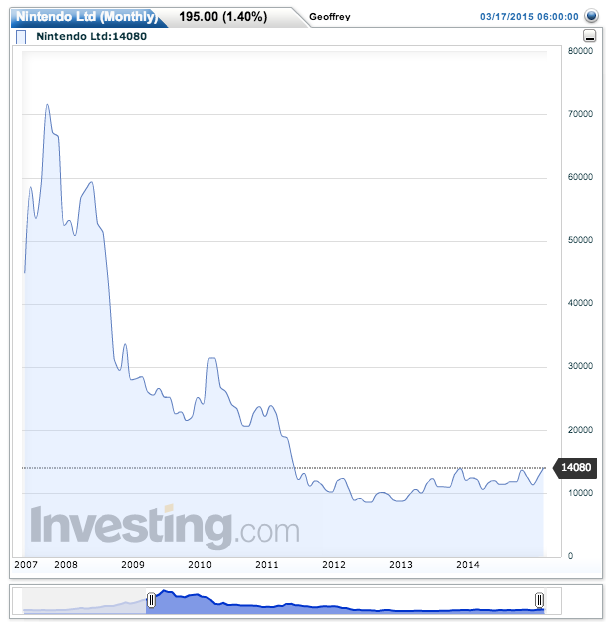Viewport: 613px width, 627px height.
Task: Click the highlighted selected range in navigator
Action: click(345, 600)
